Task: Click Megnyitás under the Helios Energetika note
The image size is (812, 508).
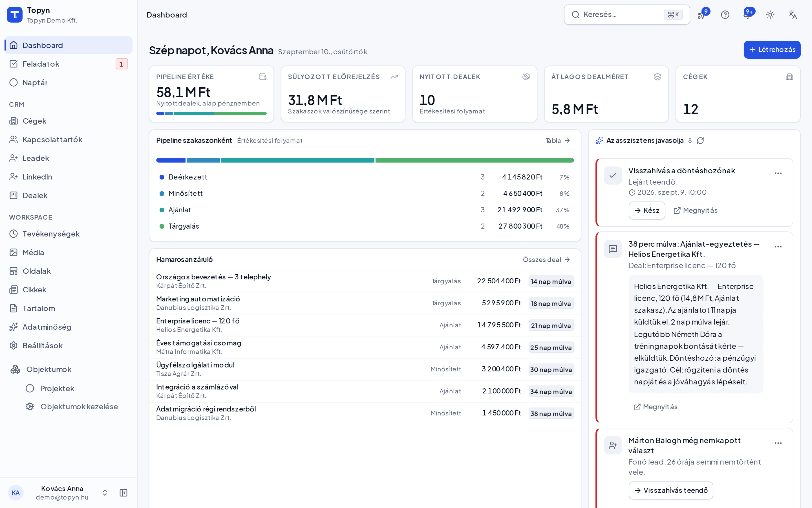Action: pyautogui.click(x=656, y=407)
